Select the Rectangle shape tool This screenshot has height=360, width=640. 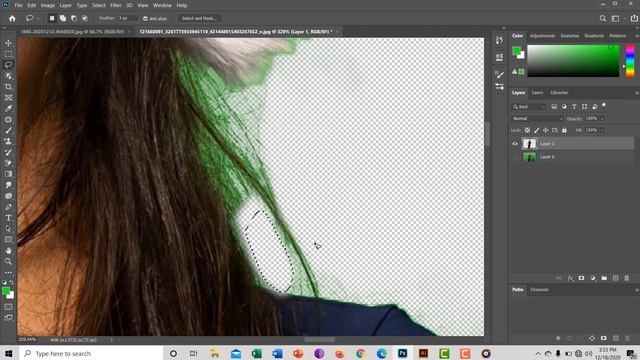8,240
